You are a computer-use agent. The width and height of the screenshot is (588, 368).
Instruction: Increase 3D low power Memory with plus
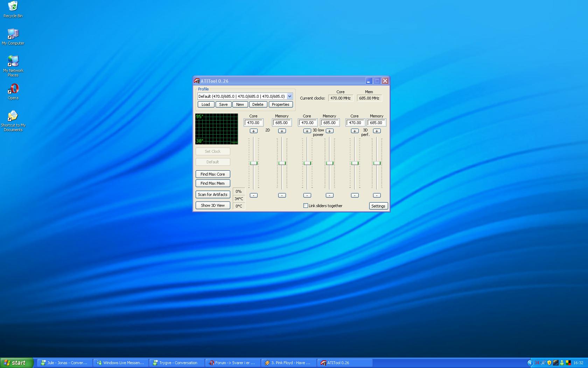pos(330,131)
